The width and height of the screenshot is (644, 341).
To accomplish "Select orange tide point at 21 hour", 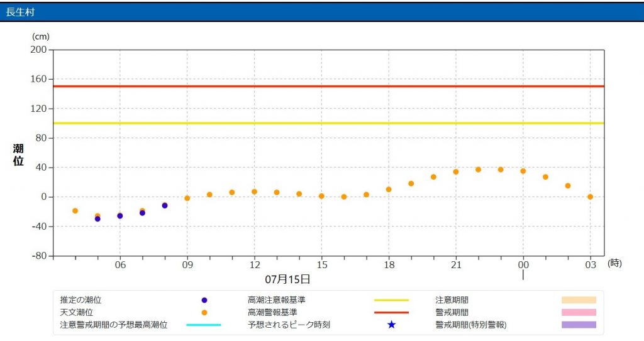I will pyautogui.click(x=456, y=172).
